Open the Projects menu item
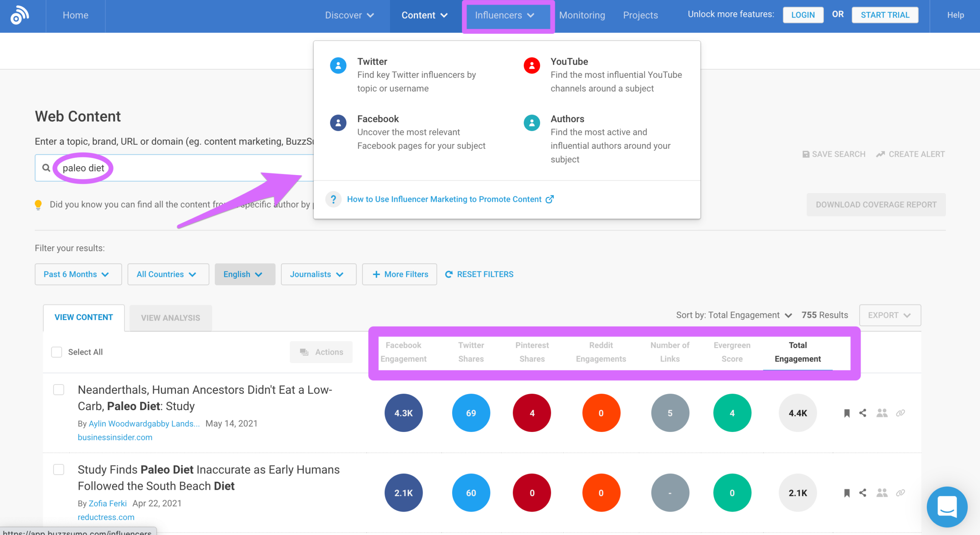Screen dimensions: 980x535 [x=640, y=15]
